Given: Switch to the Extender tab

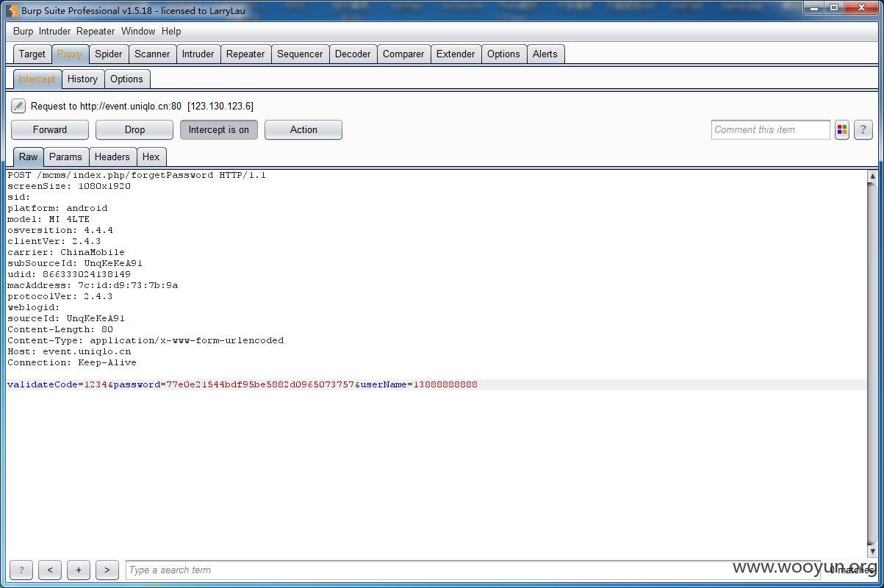Looking at the screenshot, I should pyautogui.click(x=456, y=54).
